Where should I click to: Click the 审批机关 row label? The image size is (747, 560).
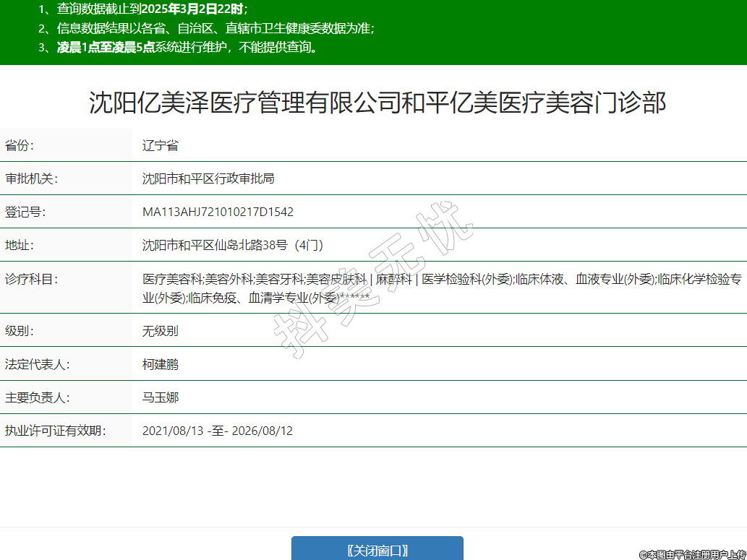coord(31,178)
